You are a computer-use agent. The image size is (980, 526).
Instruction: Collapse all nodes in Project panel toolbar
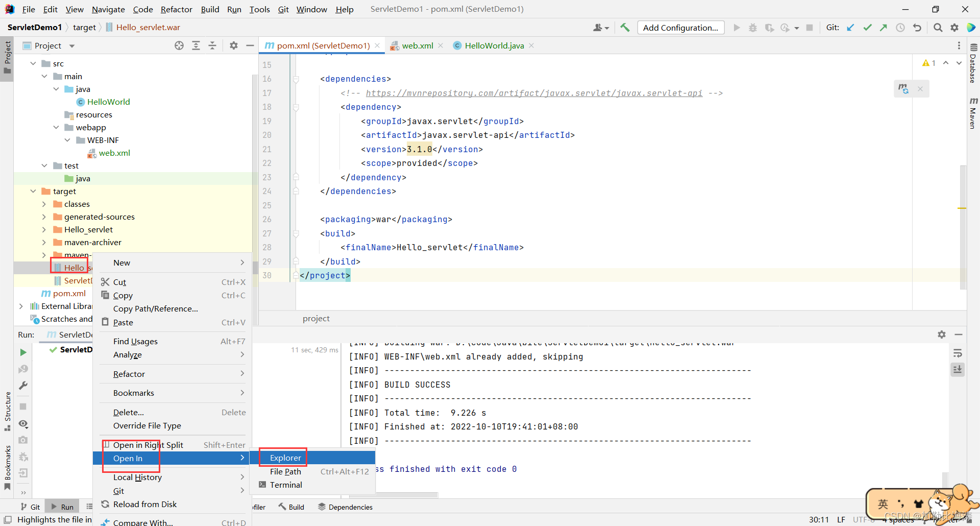[x=212, y=45]
